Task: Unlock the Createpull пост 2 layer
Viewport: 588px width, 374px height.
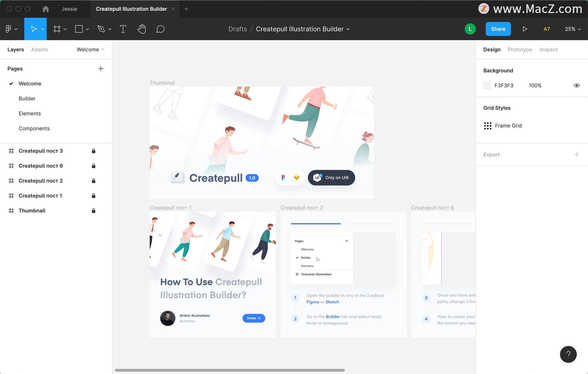Action: click(x=94, y=181)
